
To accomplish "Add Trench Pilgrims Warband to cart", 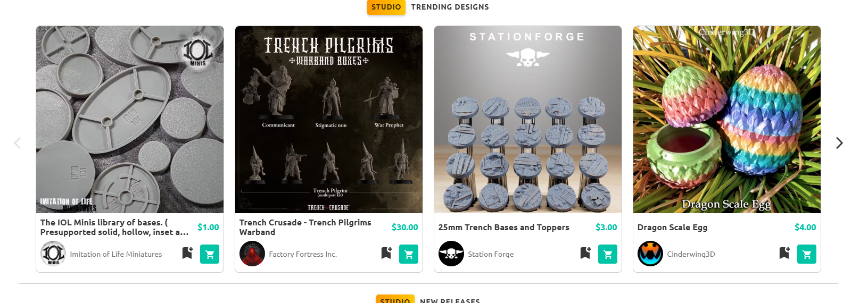I will [x=409, y=254].
